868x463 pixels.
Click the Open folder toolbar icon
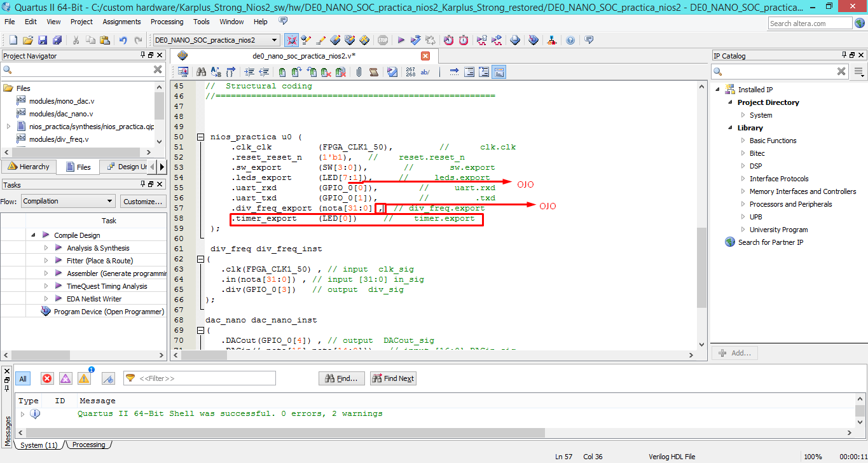click(28, 40)
